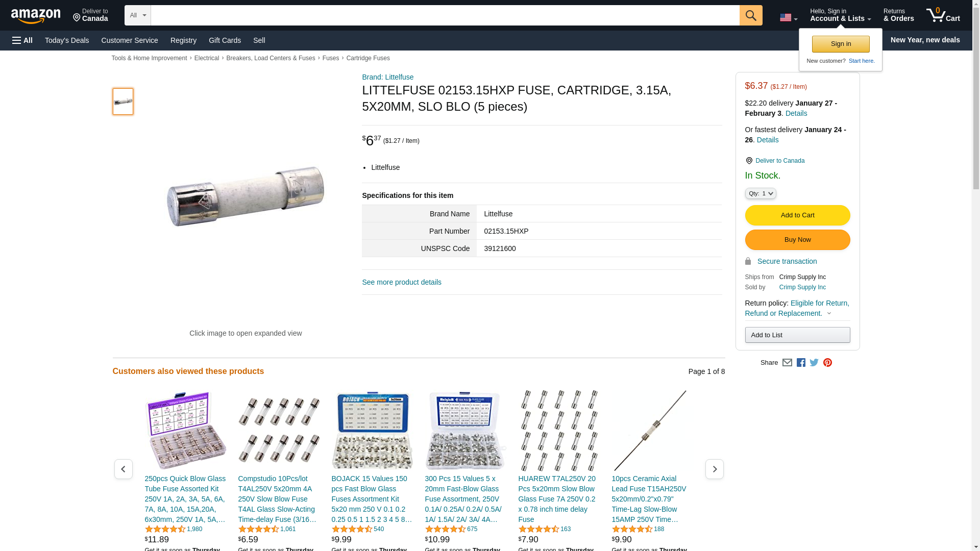Click into the Amazon search field
980x551 pixels.
[445, 15]
